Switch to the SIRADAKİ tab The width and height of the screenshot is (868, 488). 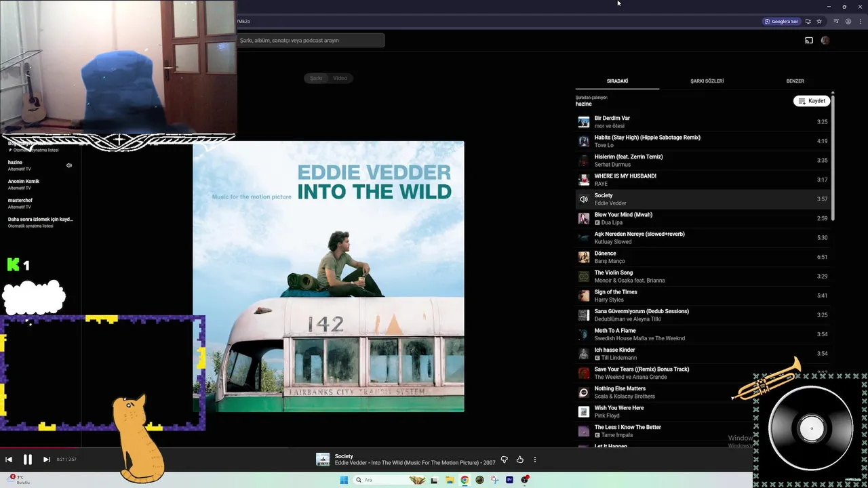click(617, 81)
